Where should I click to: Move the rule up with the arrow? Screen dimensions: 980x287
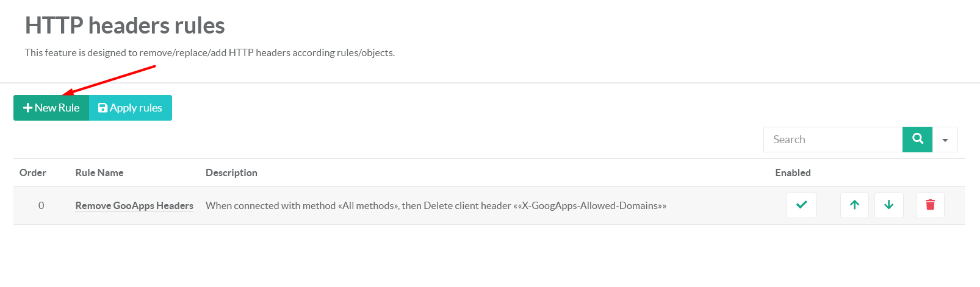point(854,205)
